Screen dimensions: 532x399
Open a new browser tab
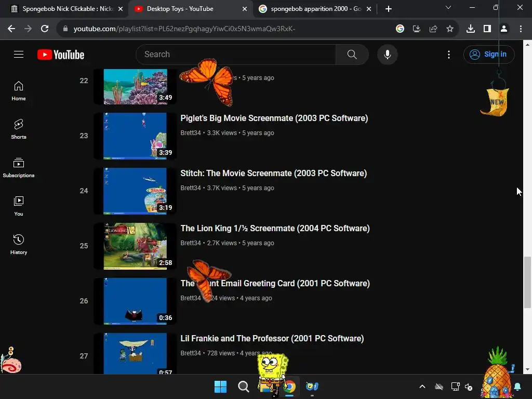tap(389, 9)
